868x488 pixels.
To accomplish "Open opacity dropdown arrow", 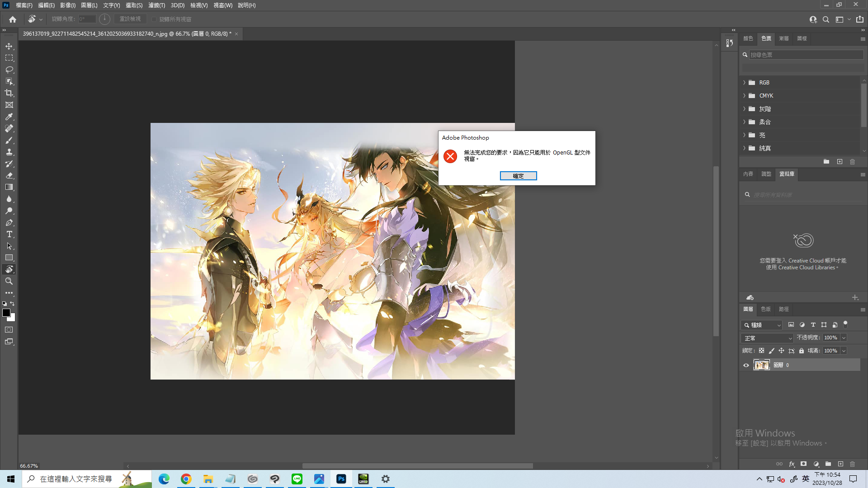I will (x=844, y=338).
